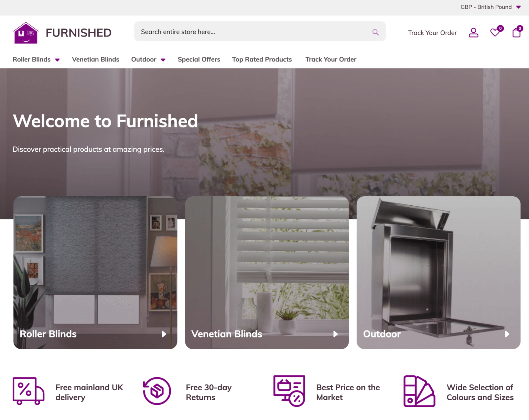Open the wishlist heart icon
The image size is (529, 420).
[495, 32]
